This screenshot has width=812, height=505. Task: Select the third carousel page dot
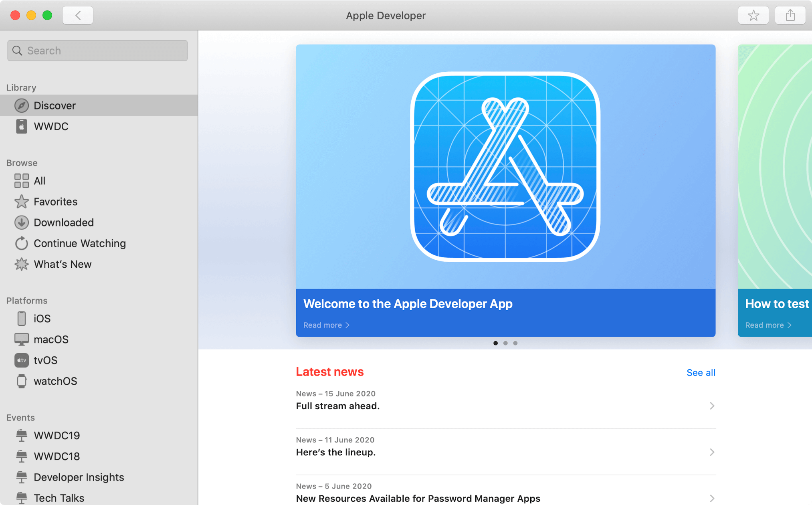[x=515, y=343]
